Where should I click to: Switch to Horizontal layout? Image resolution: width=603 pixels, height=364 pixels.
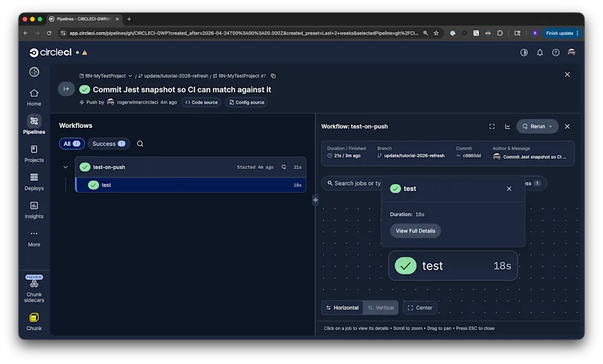(x=342, y=308)
